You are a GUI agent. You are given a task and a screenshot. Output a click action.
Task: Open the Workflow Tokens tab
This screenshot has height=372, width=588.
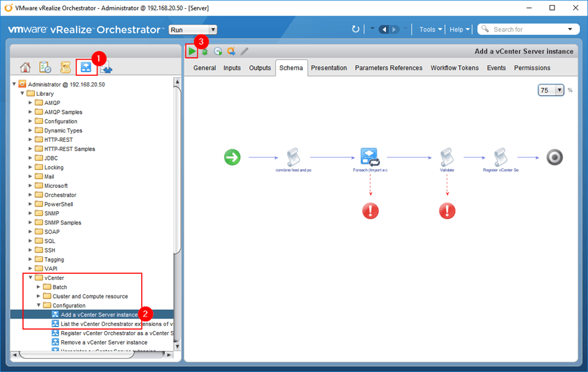[x=454, y=68]
